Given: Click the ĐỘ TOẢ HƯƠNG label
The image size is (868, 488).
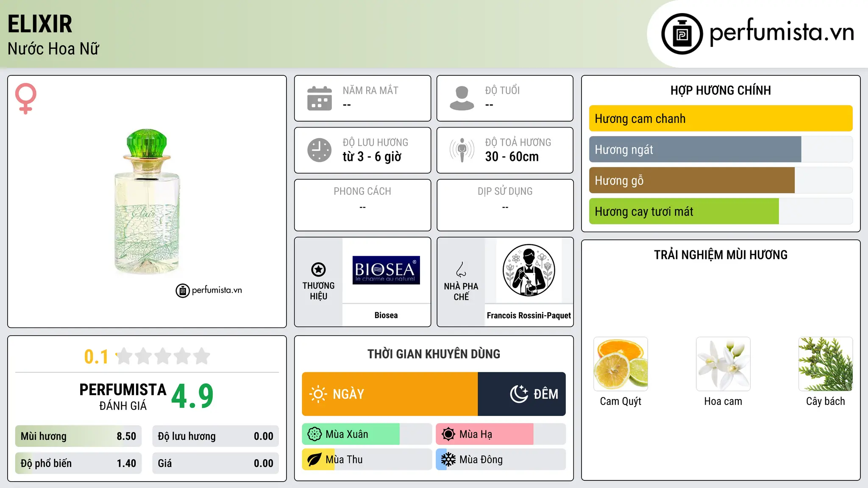Looking at the screenshot, I should coord(518,142).
